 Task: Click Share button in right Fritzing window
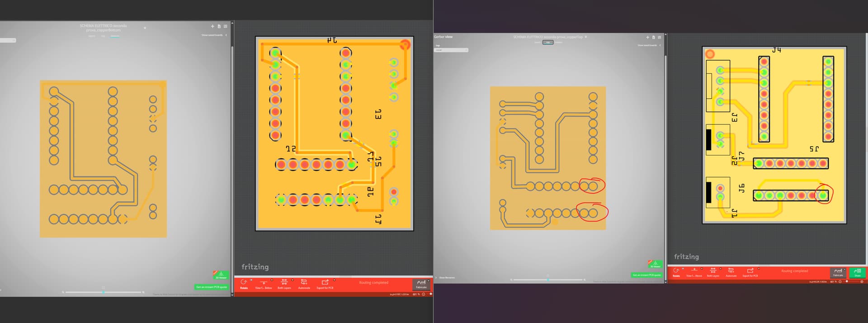click(857, 272)
